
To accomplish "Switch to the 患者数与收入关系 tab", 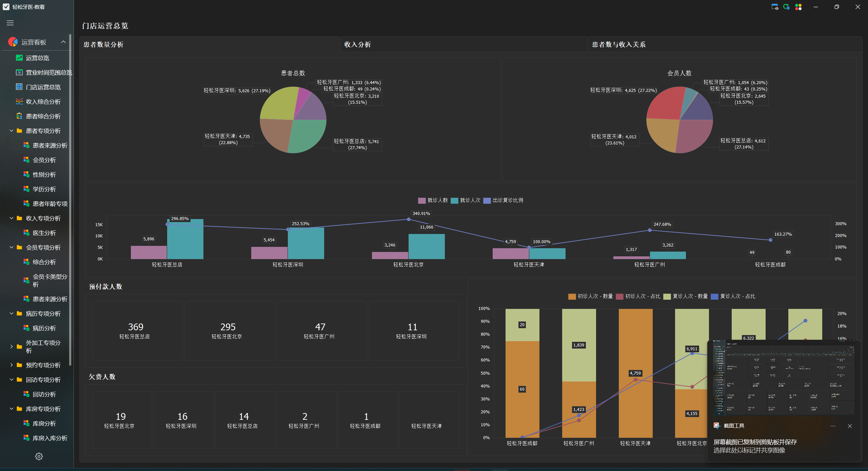I will tap(619, 44).
